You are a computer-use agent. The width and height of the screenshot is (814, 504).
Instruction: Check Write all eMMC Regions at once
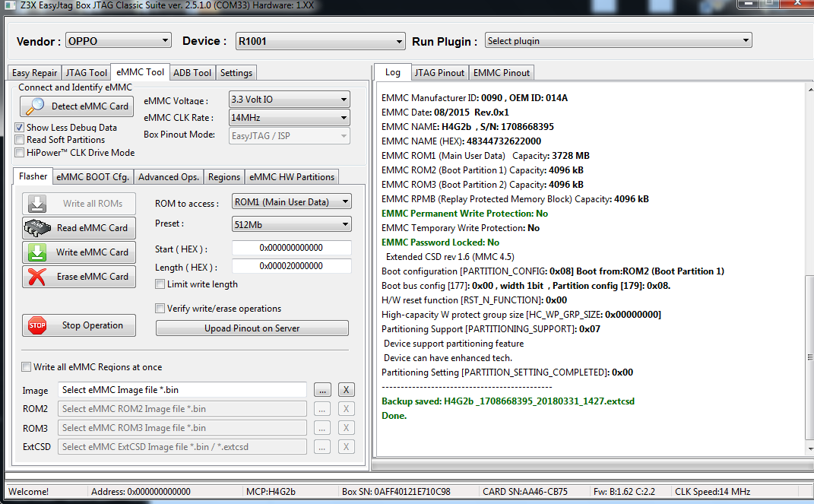pos(26,367)
